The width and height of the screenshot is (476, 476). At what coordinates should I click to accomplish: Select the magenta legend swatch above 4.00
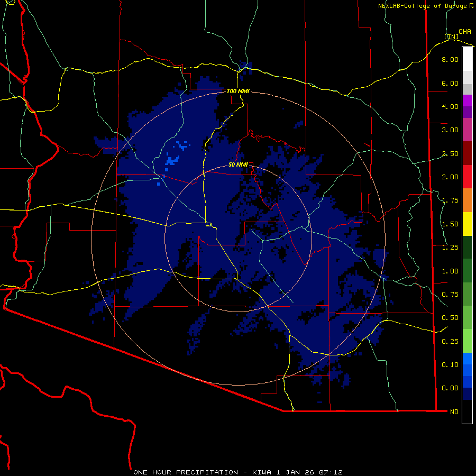click(467, 100)
